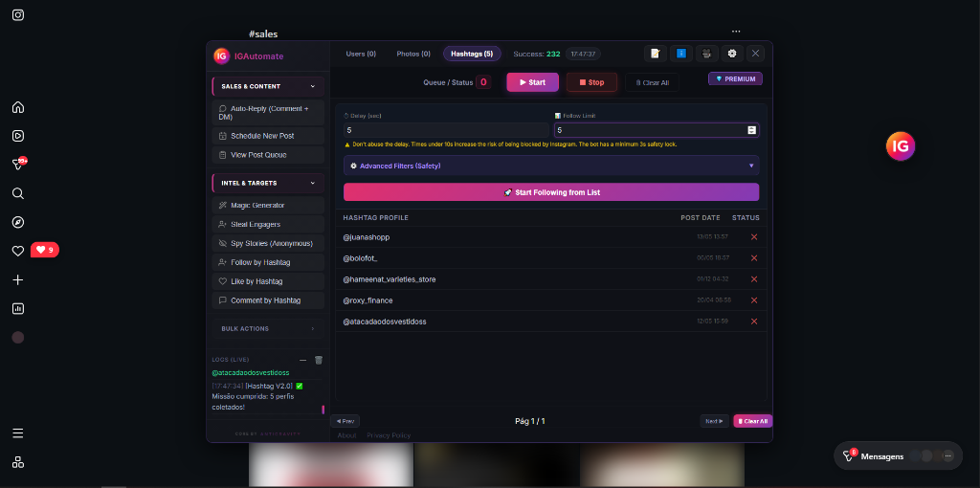
Task: Open the Mensagens floating panel
Action: [x=898, y=456]
